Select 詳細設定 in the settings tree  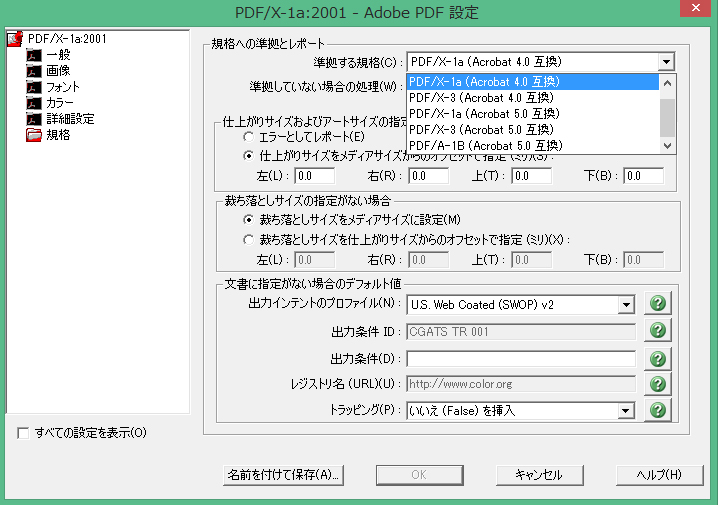[x=70, y=119]
